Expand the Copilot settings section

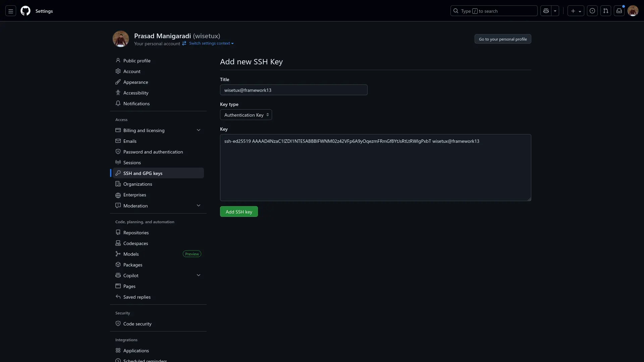click(198, 276)
